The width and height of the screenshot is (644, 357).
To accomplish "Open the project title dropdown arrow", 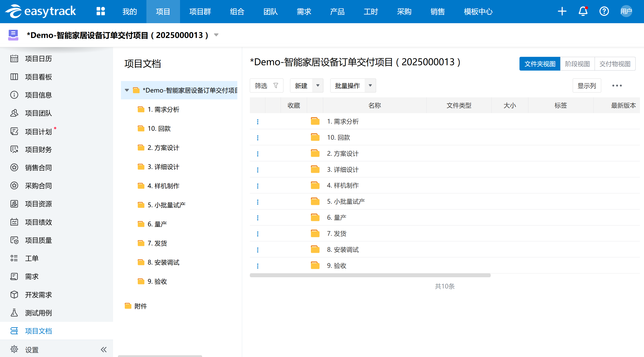I will point(216,35).
